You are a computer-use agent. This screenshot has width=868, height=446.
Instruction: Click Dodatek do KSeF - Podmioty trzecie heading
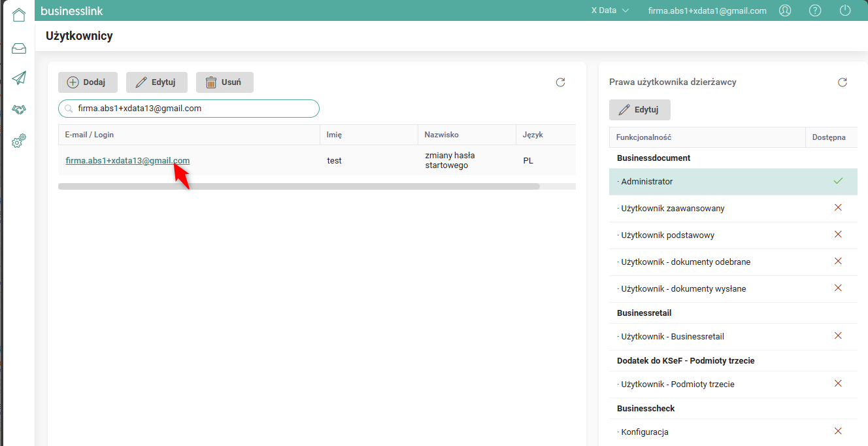pyautogui.click(x=686, y=361)
